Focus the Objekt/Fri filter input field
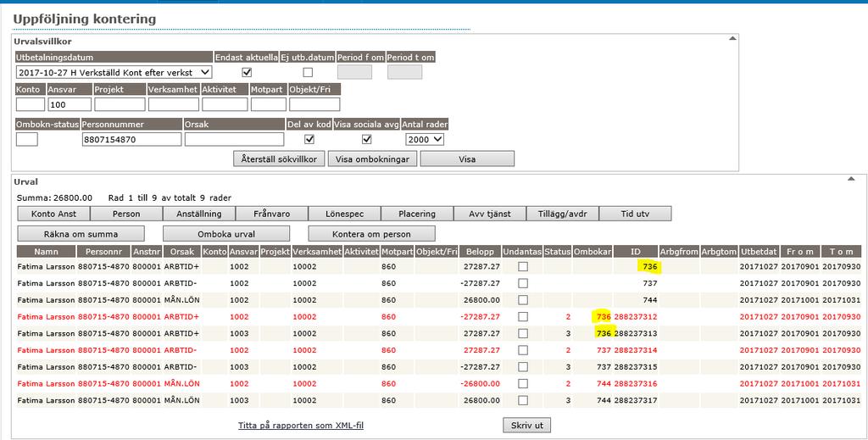This screenshot has height=440, width=868. [314, 104]
